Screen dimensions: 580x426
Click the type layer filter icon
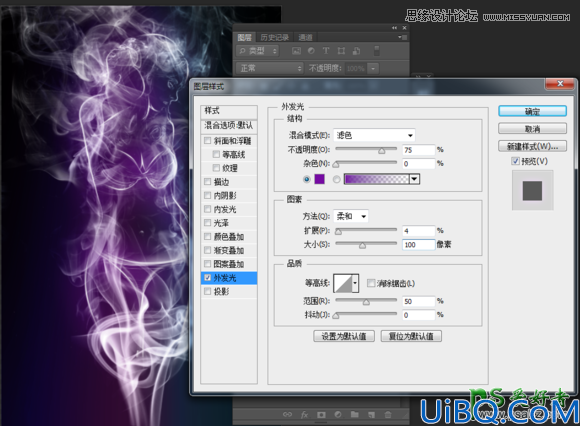click(326, 51)
